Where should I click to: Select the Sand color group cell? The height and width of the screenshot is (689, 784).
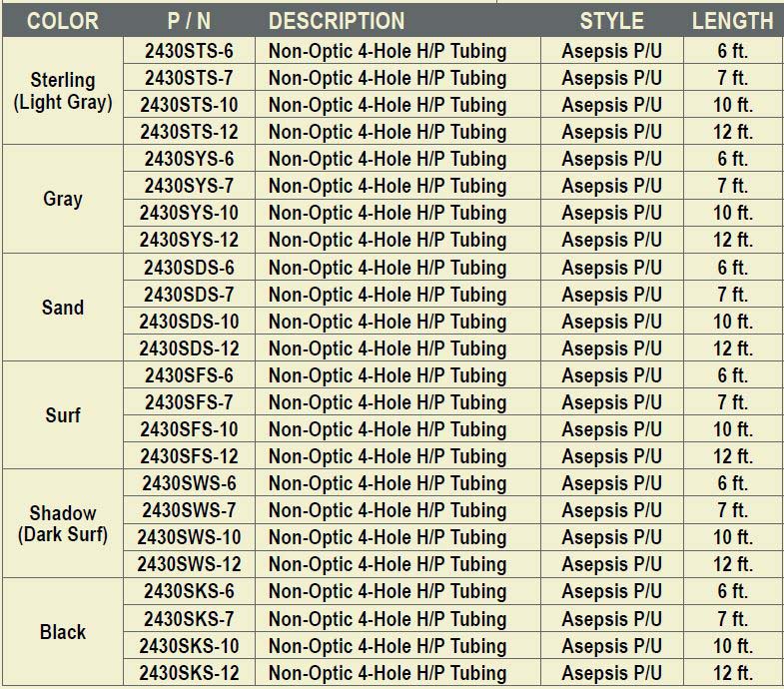click(63, 308)
